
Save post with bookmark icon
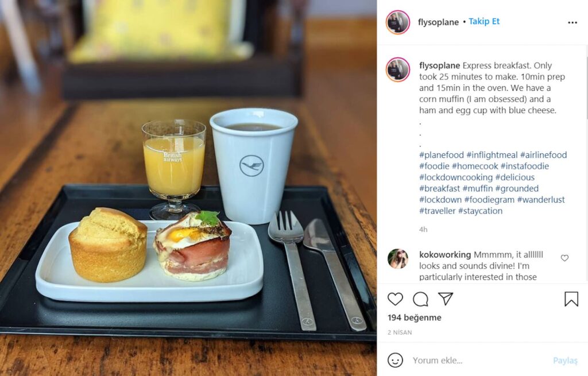tap(571, 299)
